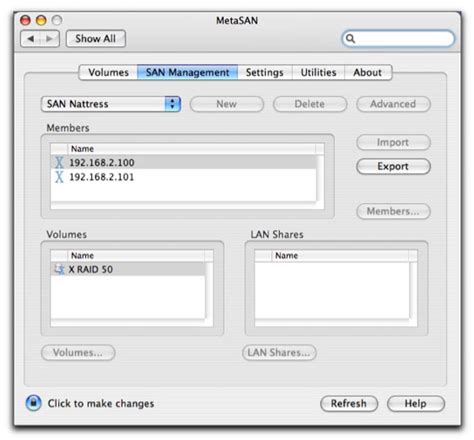Viewport: 474px width, 440px height.
Task: Click the X icon beside 192.168.2.101
Action: (x=59, y=177)
